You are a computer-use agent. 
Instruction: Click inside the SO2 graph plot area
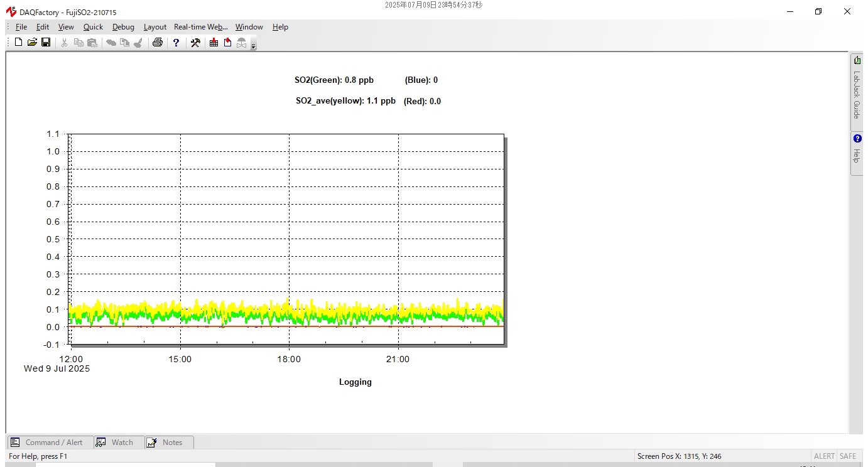pyautogui.click(x=286, y=239)
